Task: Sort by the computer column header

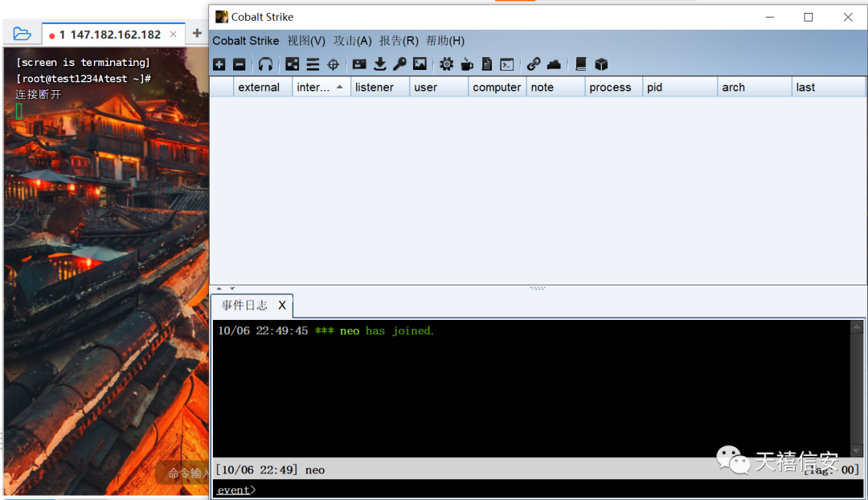Action: [497, 87]
